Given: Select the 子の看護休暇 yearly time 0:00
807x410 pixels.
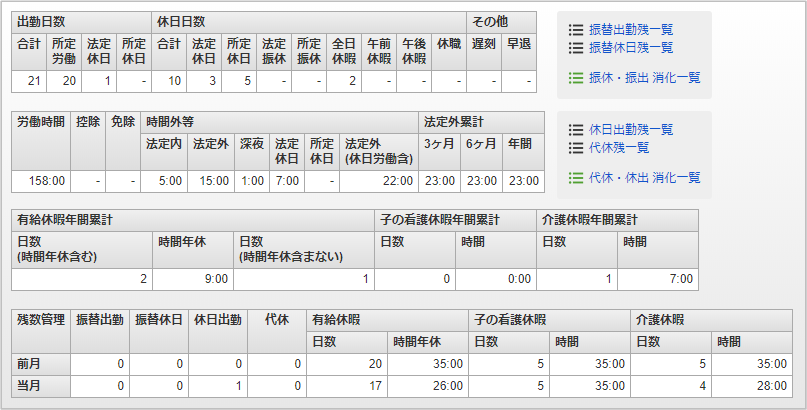Looking at the screenshot, I should 496,279.
